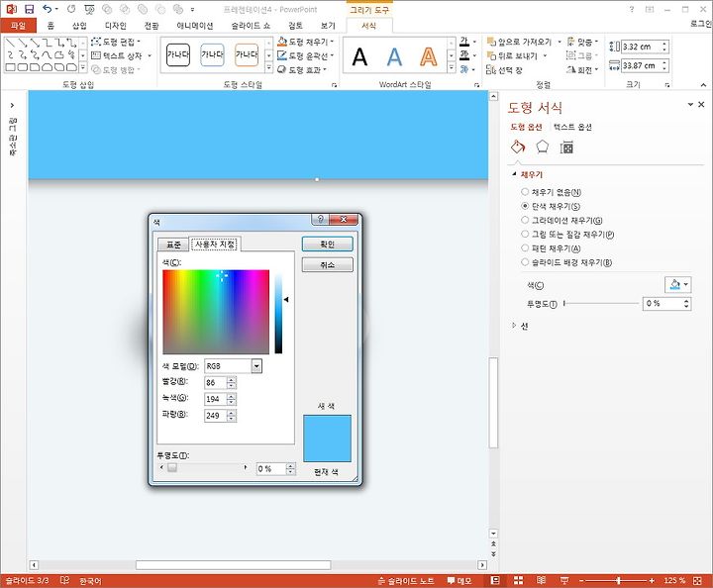Click the 녹색(G) value field 194
Image resolution: width=713 pixels, height=588 pixels.
216,399
